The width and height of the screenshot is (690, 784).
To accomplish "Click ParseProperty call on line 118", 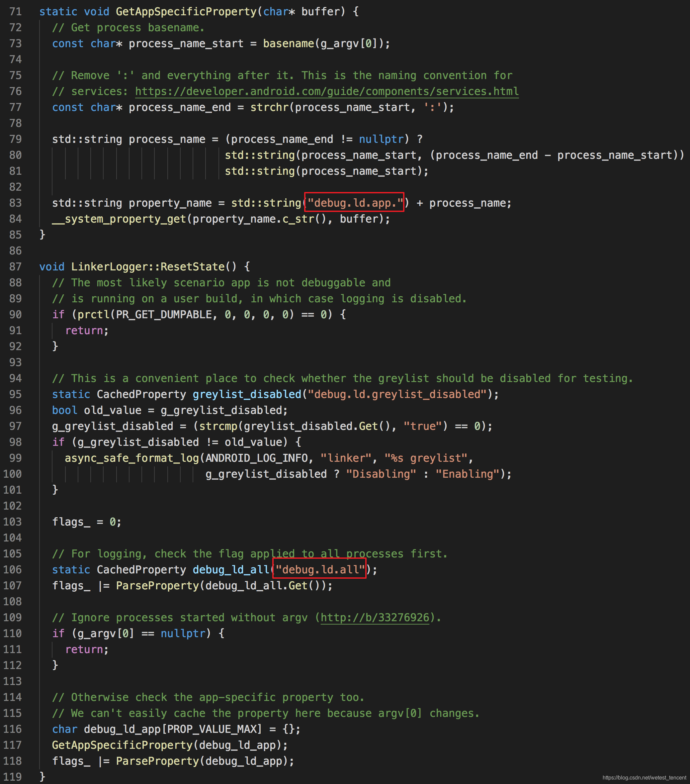I will (x=157, y=761).
